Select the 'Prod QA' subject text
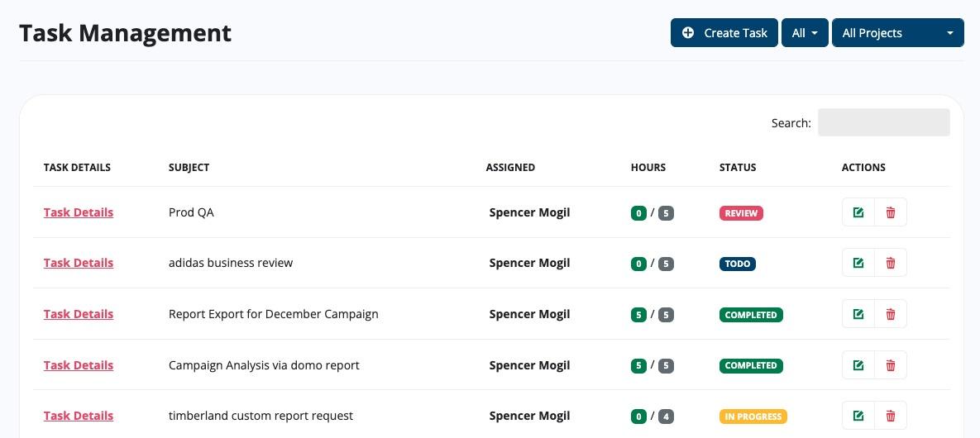The image size is (980, 438). coord(191,212)
